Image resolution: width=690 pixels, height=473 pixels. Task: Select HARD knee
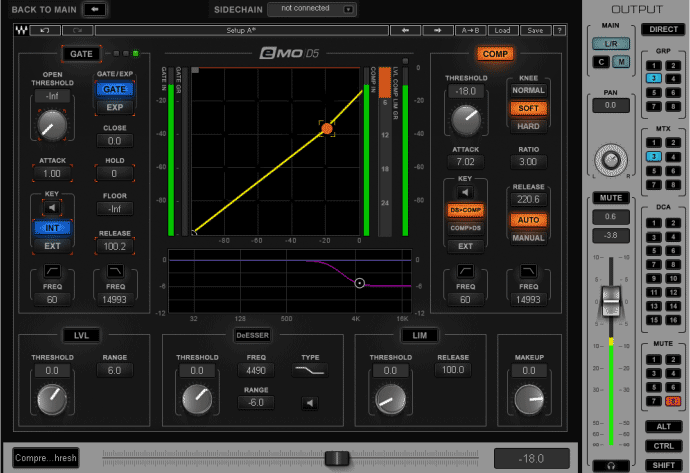click(x=528, y=126)
